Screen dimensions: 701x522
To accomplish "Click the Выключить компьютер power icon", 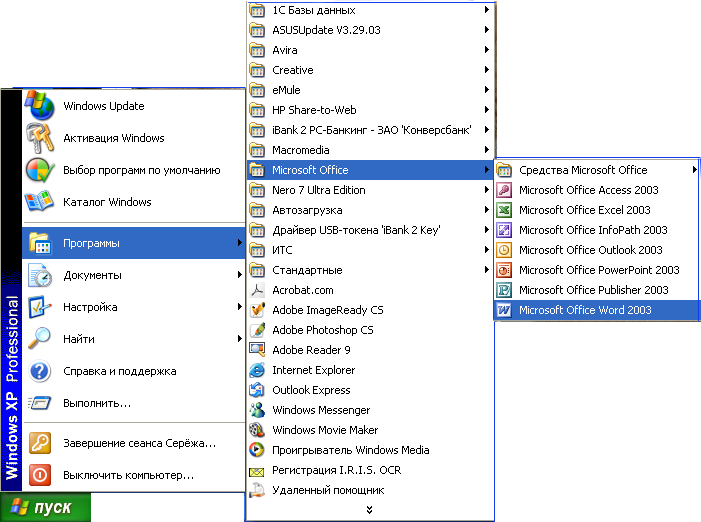I will click(x=40, y=475).
